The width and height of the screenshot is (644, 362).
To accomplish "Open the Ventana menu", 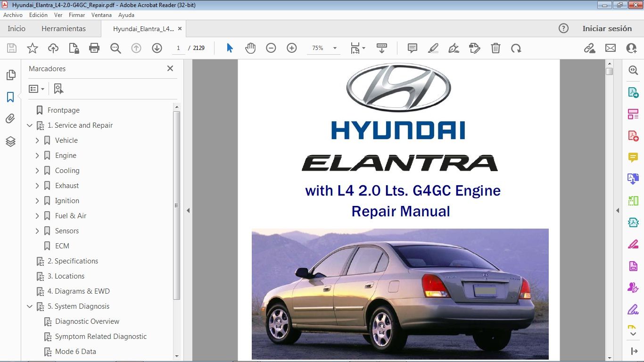I will (x=101, y=15).
